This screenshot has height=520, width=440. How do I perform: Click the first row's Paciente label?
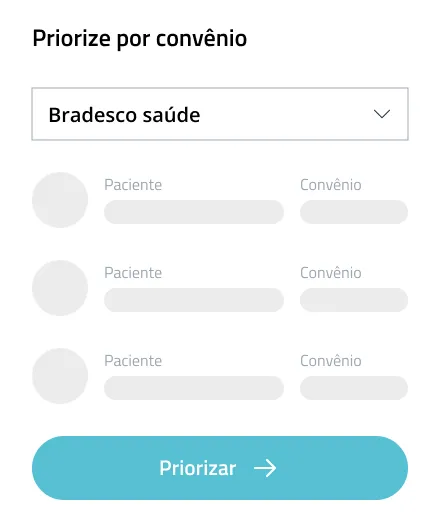click(x=133, y=185)
